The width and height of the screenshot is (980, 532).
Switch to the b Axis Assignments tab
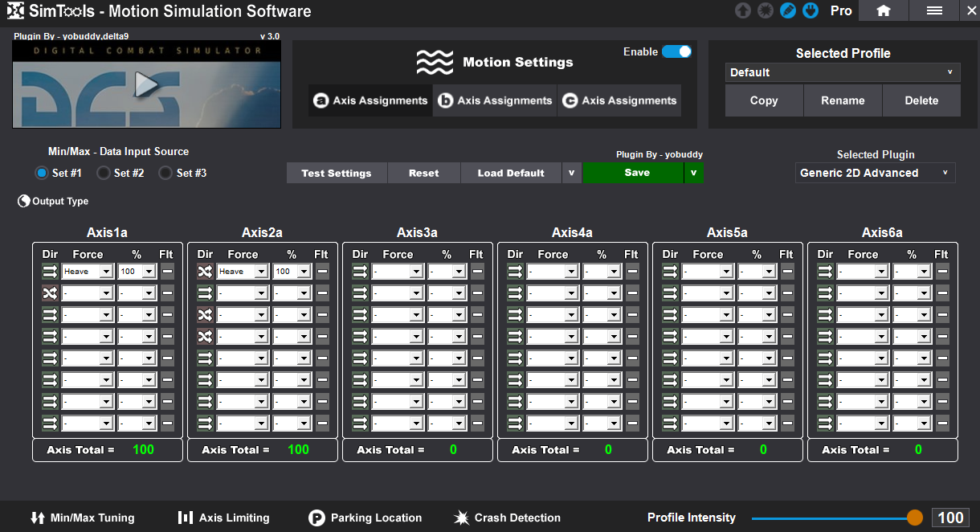495,100
